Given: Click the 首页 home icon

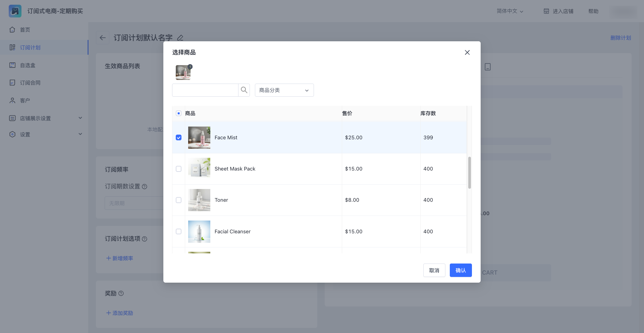Looking at the screenshot, I should click(x=12, y=30).
